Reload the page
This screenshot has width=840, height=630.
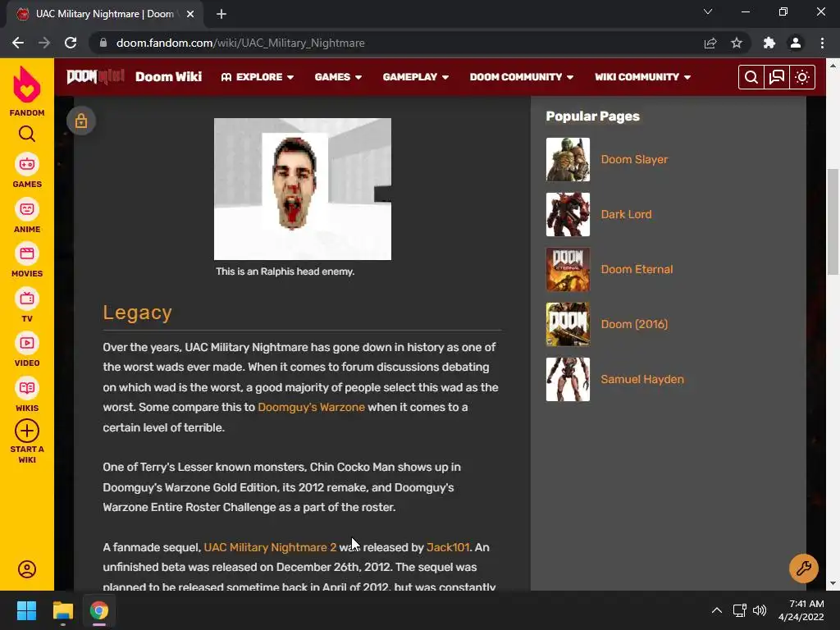click(71, 43)
